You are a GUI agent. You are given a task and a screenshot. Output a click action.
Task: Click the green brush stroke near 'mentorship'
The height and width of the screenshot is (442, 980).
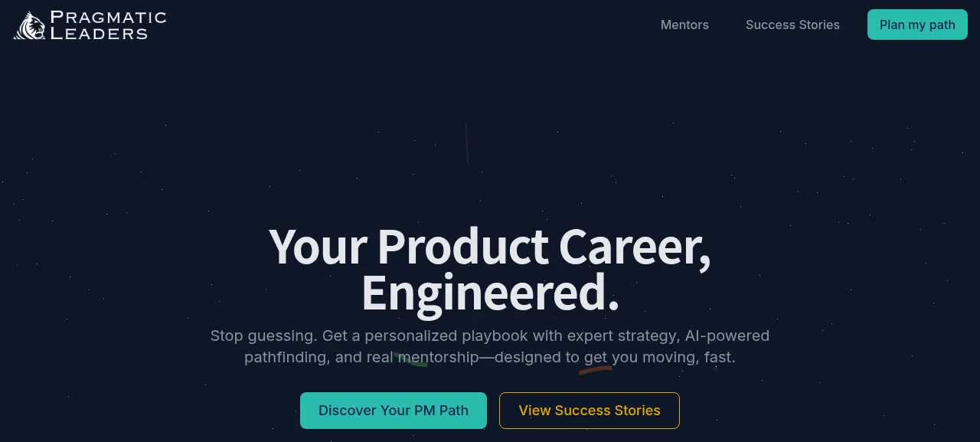pos(410,360)
